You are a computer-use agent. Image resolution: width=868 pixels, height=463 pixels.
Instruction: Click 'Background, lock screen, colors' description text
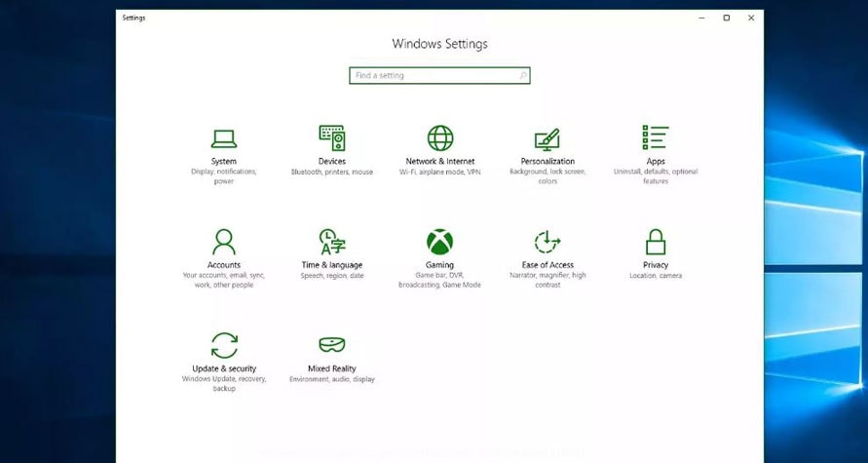coord(547,176)
